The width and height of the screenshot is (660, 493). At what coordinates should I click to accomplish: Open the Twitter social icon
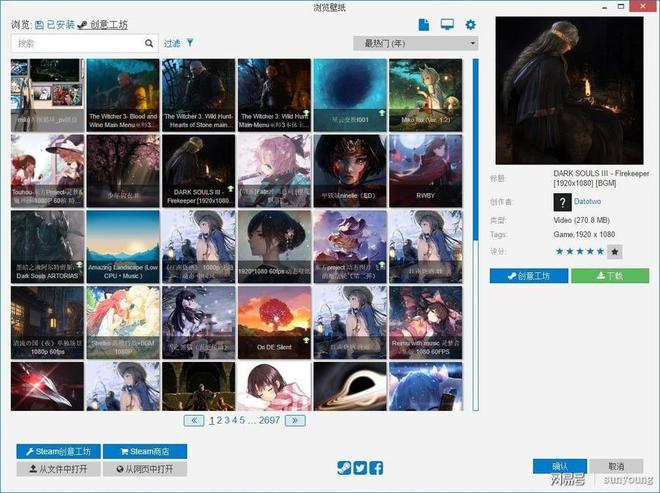[x=360, y=467]
